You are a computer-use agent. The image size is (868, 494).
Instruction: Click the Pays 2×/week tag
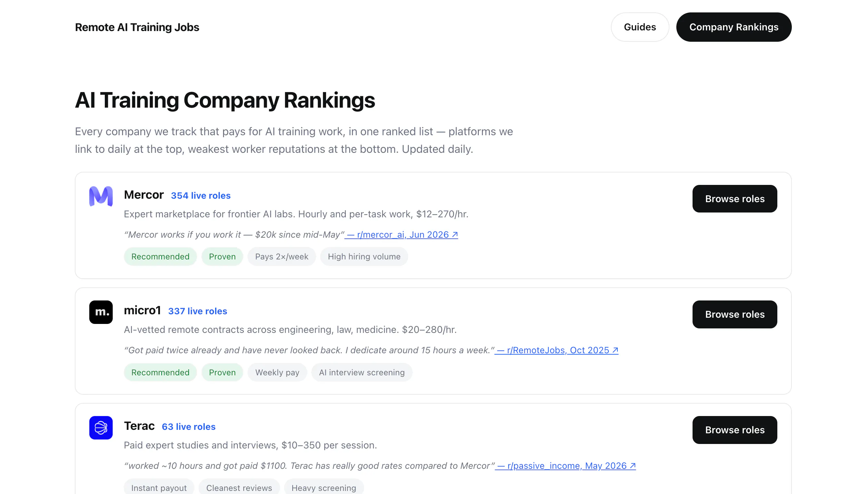tap(282, 257)
